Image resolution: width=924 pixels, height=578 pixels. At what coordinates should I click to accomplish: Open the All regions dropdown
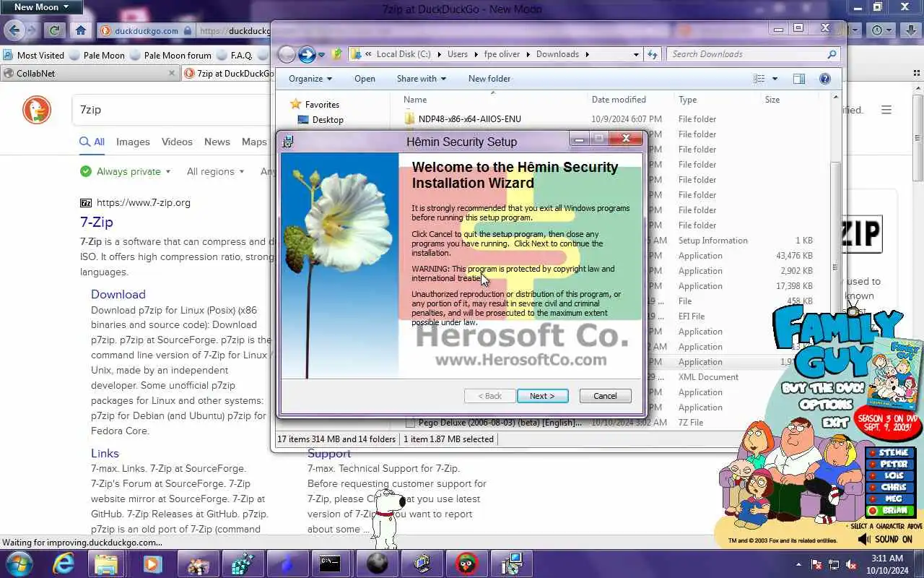[x=215, y=171]
